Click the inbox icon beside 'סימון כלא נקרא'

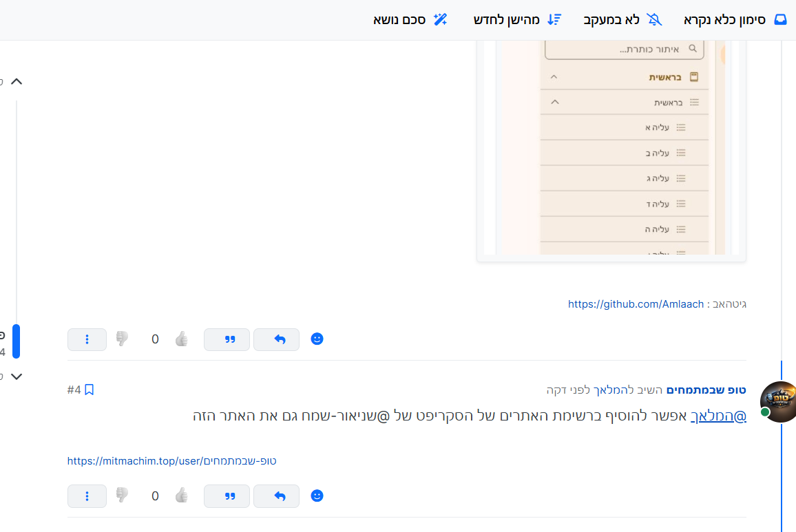780,20
